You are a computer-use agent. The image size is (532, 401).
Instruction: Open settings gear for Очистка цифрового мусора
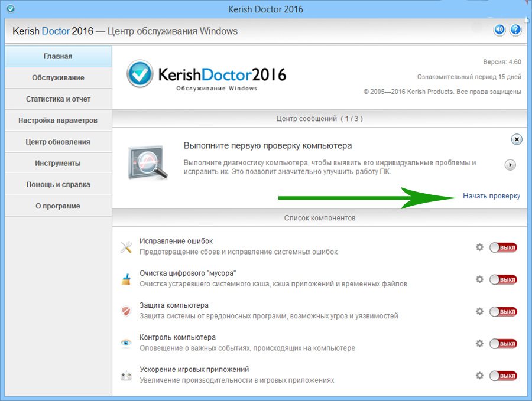pyautogui.click(x=479, y=279)
